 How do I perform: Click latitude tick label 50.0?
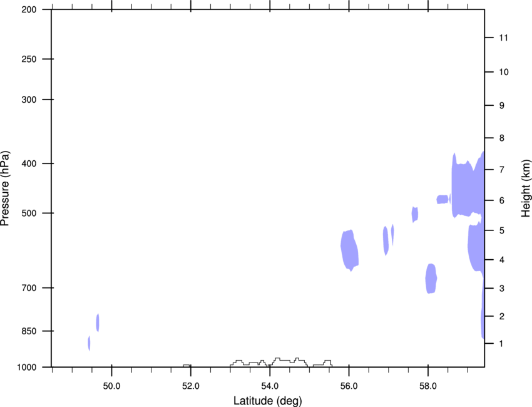111,386
